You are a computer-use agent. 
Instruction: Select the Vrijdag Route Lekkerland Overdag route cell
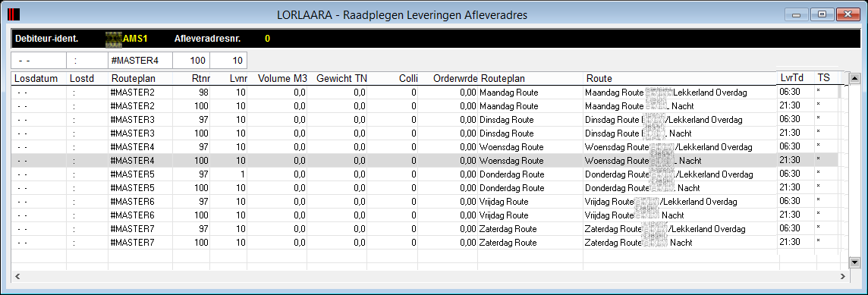tap(680, 202)
